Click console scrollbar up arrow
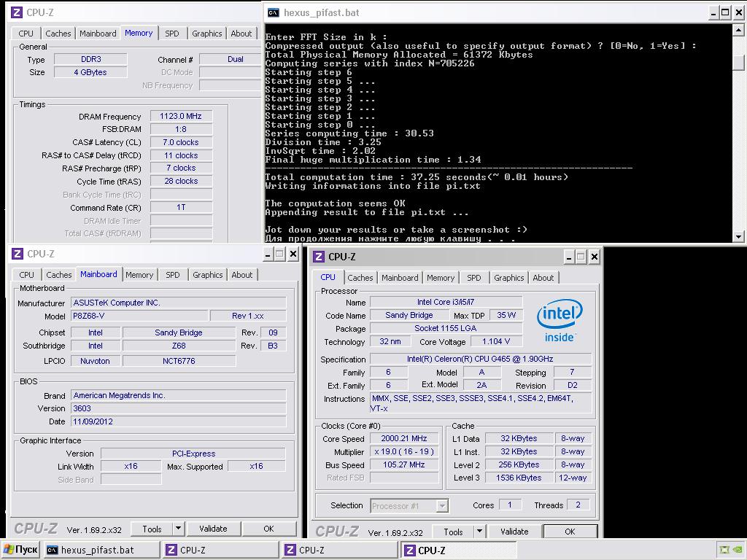The height and width of the screenshot is (560, 747). pos(738,30)
